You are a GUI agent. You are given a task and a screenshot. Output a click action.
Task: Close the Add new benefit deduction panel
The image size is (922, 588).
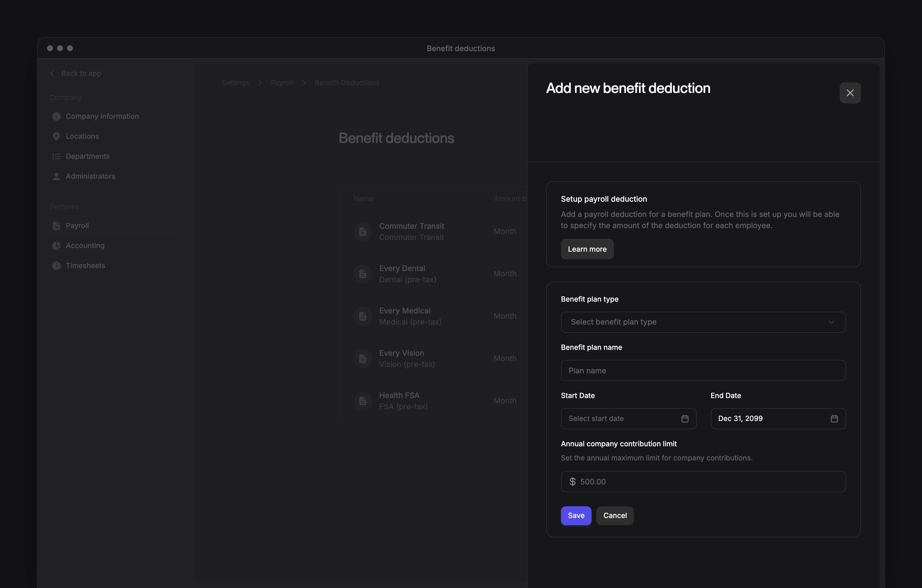tap(850, 93)
